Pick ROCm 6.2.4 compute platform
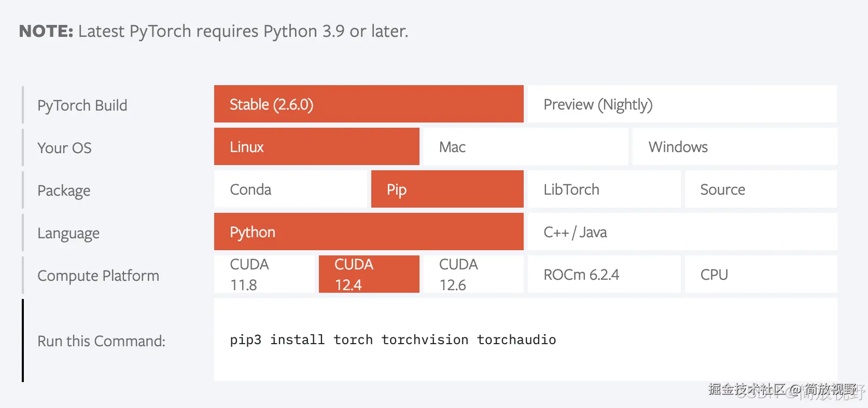The image size is (868, 408). pyautogui.click(x=604, y=274)
